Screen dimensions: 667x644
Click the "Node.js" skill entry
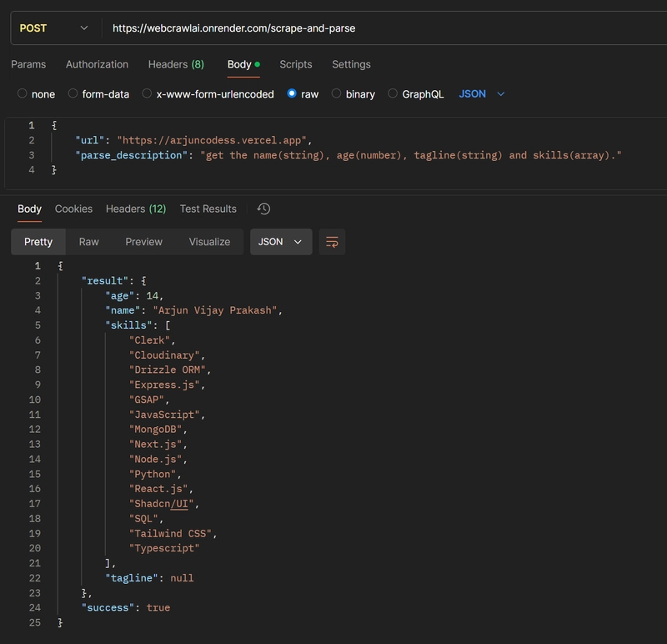coord(155,459)
